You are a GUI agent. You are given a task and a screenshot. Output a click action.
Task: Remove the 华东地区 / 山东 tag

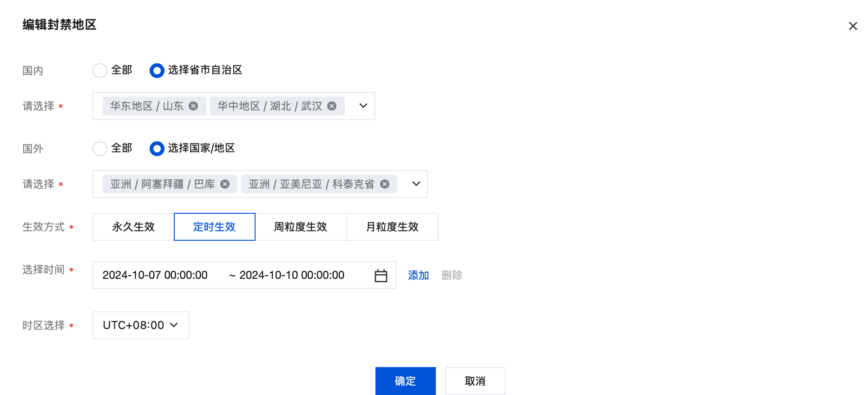[193, 106]
